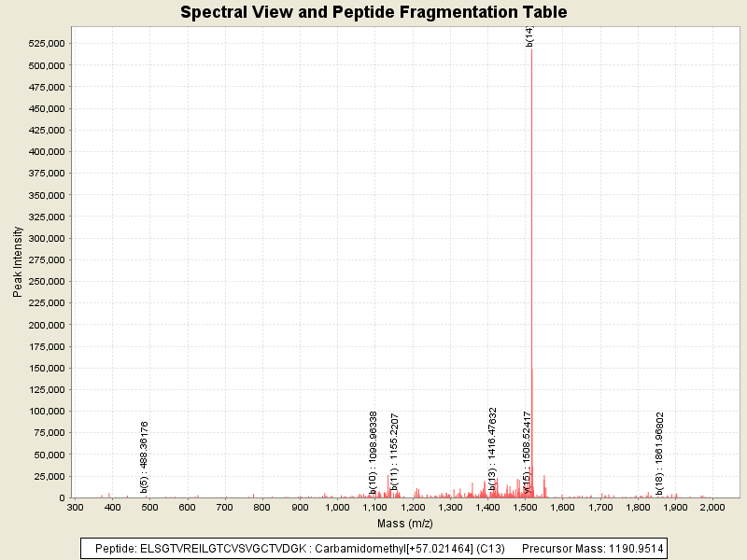Click the 1,700 tick on the mass axis
This screenshot has width=747, height=560.
click(x=600, y=508)
